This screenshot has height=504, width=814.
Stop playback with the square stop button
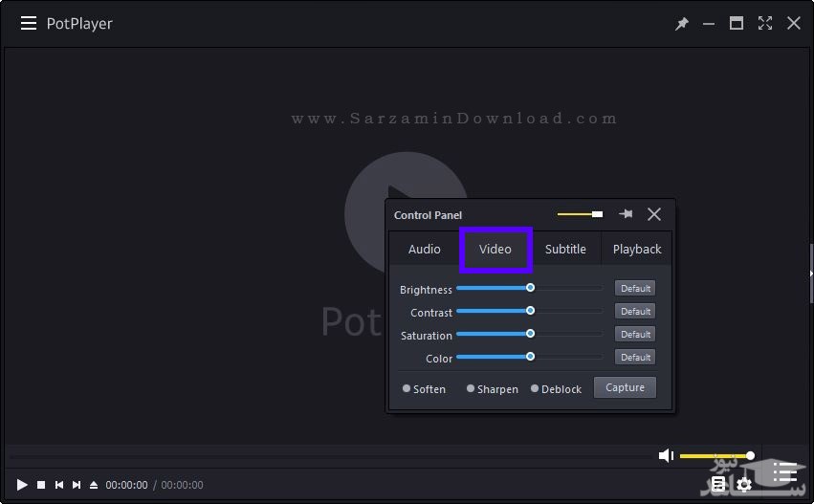tap(41, 485)
